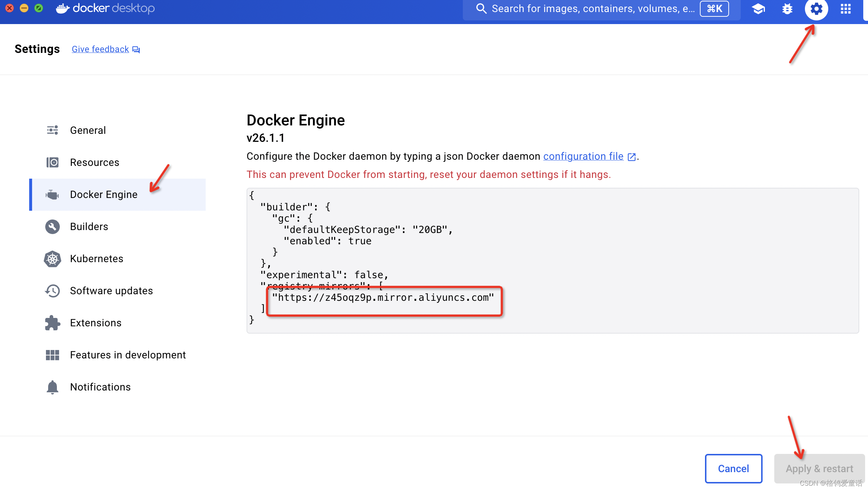Click the "enabled": true line

click(328, 241)
